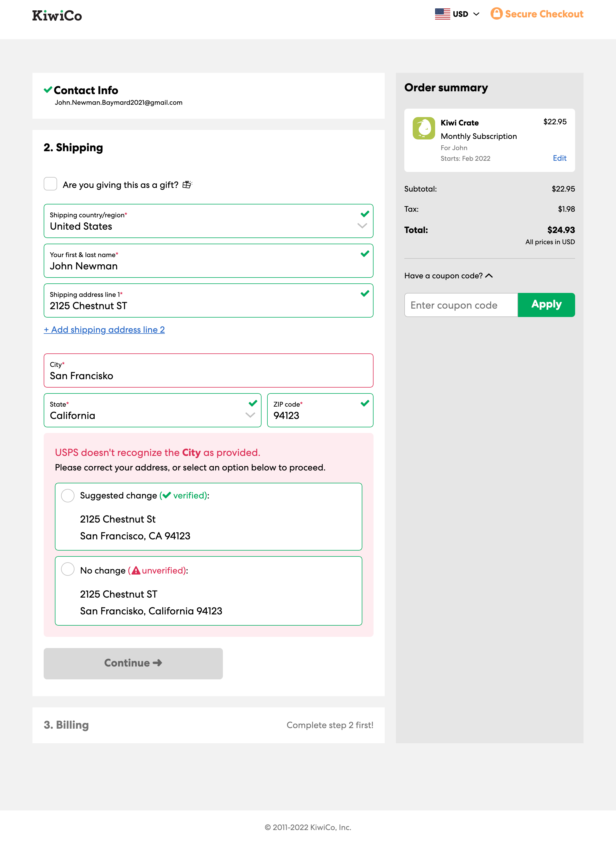The image size is (616, 853).
Task: Click the checkmark icon in the ZIP code field
Action: [x=364, y=403]
